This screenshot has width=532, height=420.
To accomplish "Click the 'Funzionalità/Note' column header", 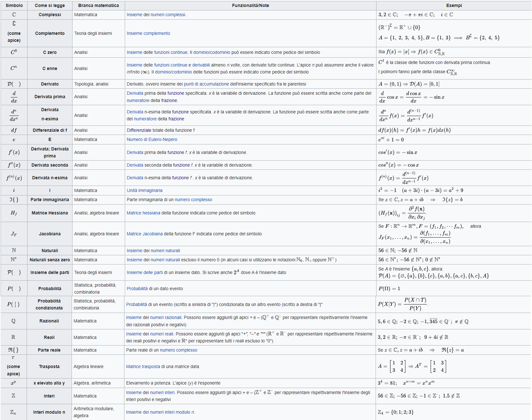I will click(250, 5).
